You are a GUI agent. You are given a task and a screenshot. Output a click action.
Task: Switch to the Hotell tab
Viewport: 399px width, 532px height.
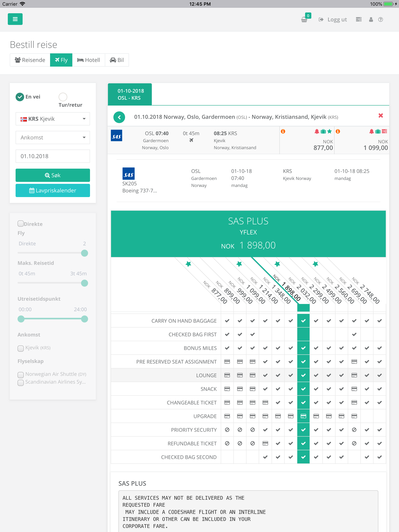pos(89,60)
